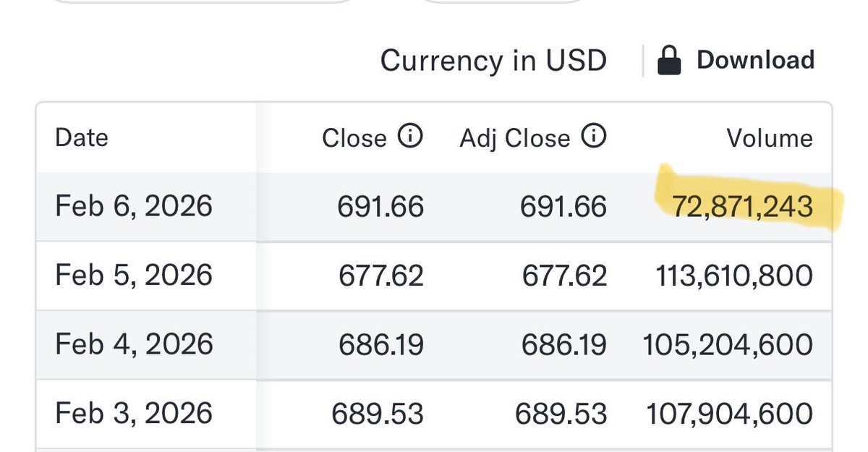The height and width of the screenshot is (452, 868).
Task: Click the Feb 5 close price 677.62
Action: coord(381,276)
